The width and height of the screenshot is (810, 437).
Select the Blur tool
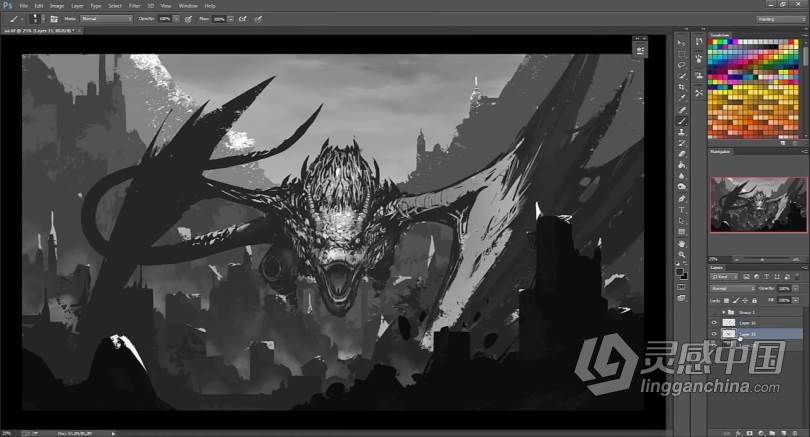(x=682, y=176)
